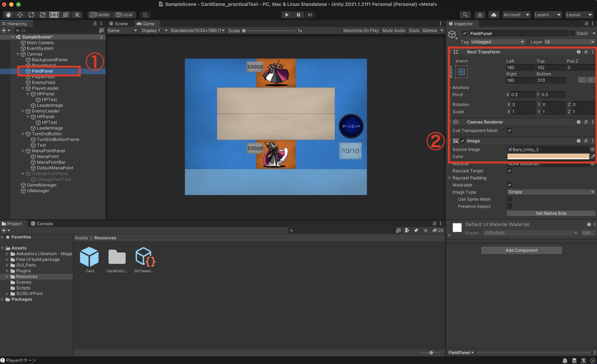Disable the Raycast Target checkbox
597x364 pixels.
(510, 171)
